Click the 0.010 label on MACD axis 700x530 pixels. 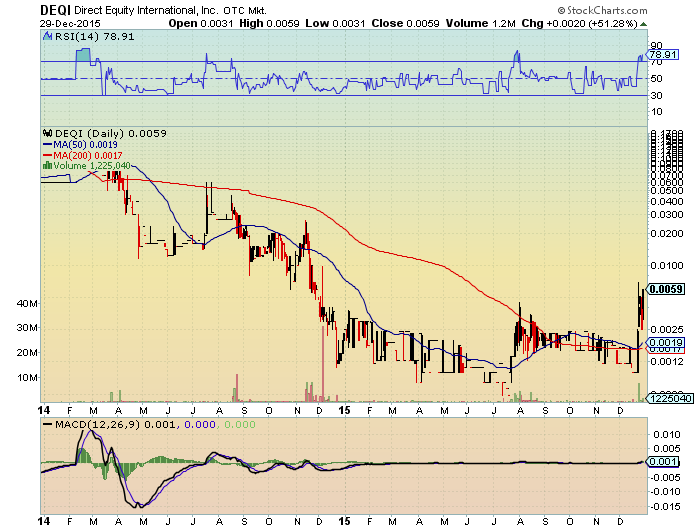pyautogui.click(x=667, y=434)
